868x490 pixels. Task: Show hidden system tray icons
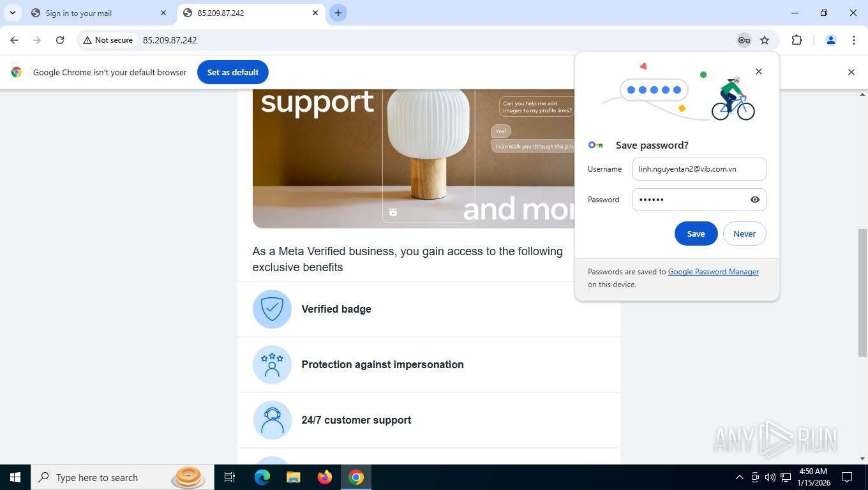pyautogui.click(x=740, y=477)
